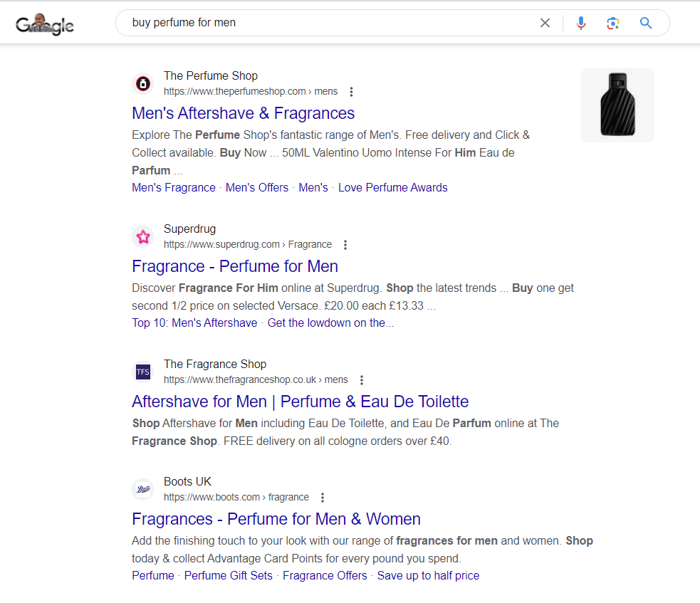Open Google Lens image search
Viewport: 700px width, 603px height.
pos(613,23)
